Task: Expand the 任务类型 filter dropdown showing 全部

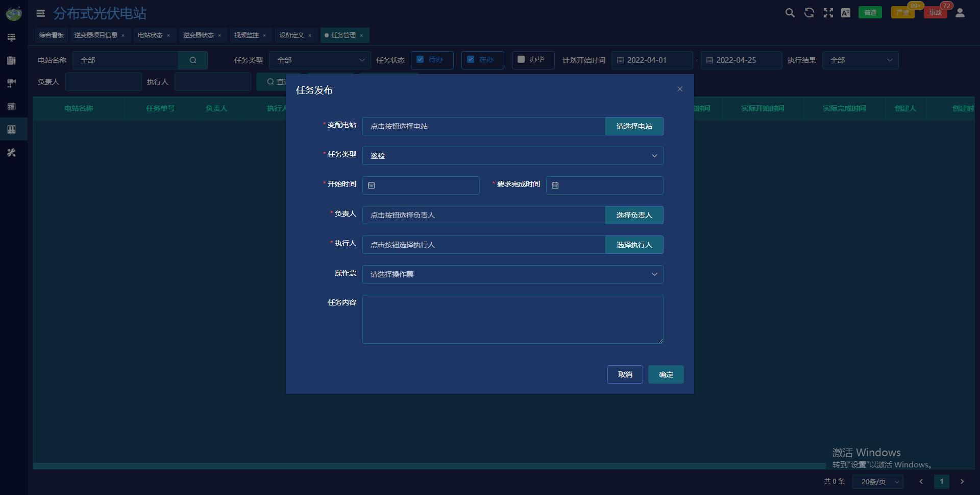Action: (320, 60)
